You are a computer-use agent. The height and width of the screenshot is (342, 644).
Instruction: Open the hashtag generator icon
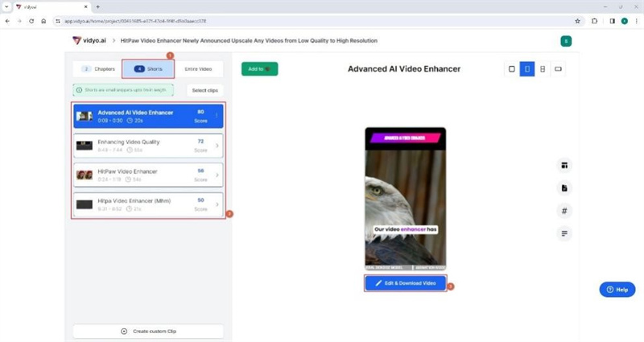564,211
